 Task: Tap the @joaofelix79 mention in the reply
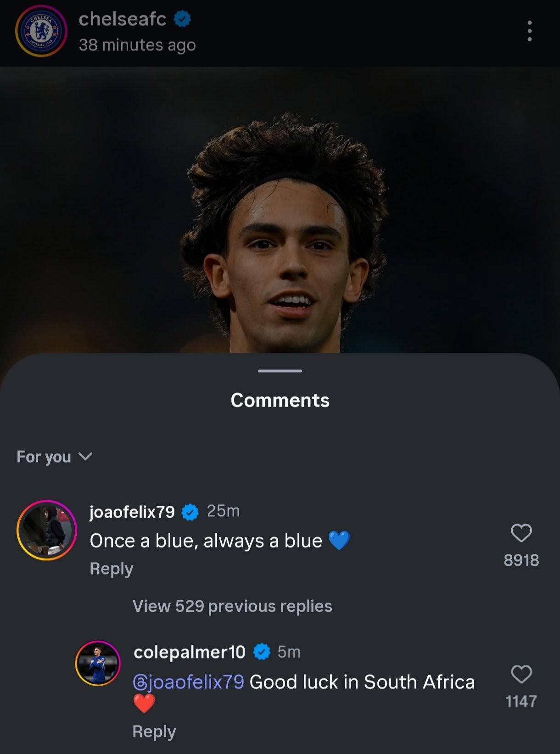pos(188,682)
